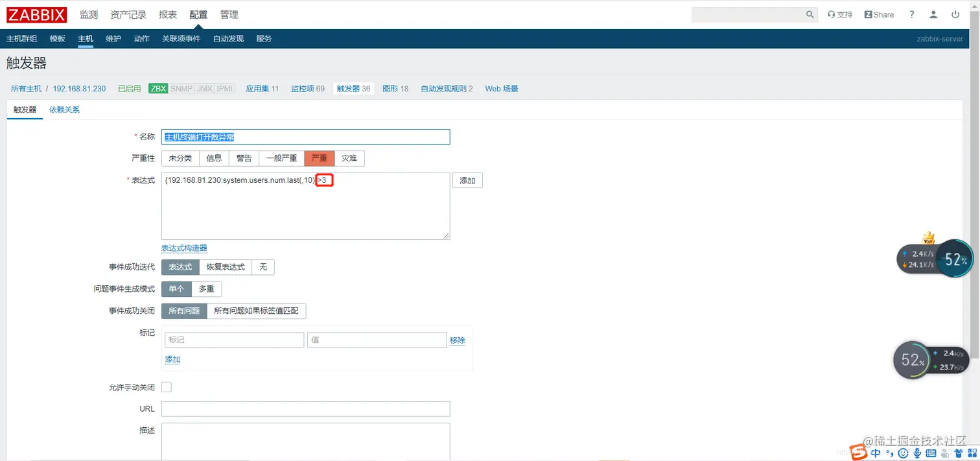
Task: Go to 关联项事件 submenu
Action: click(181, 39)
